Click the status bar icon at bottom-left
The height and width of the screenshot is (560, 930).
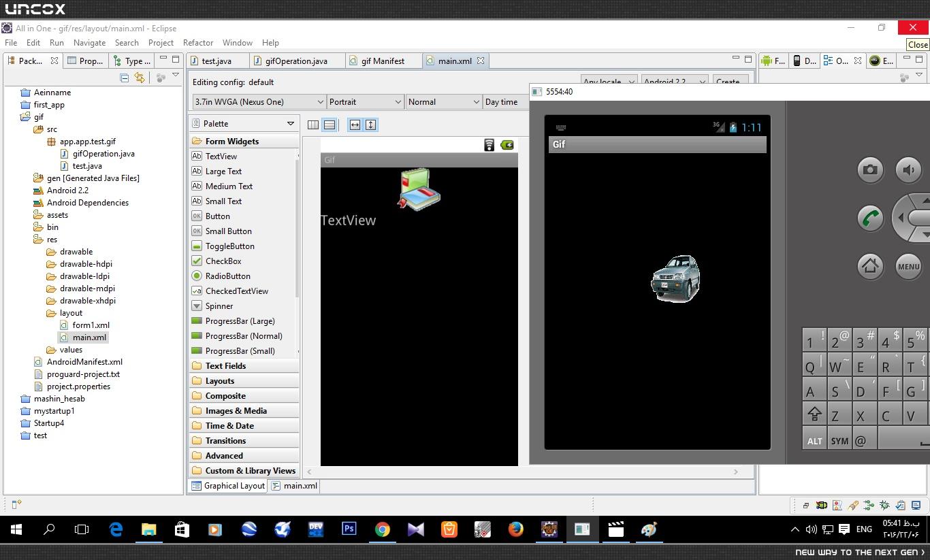[16, 504]
